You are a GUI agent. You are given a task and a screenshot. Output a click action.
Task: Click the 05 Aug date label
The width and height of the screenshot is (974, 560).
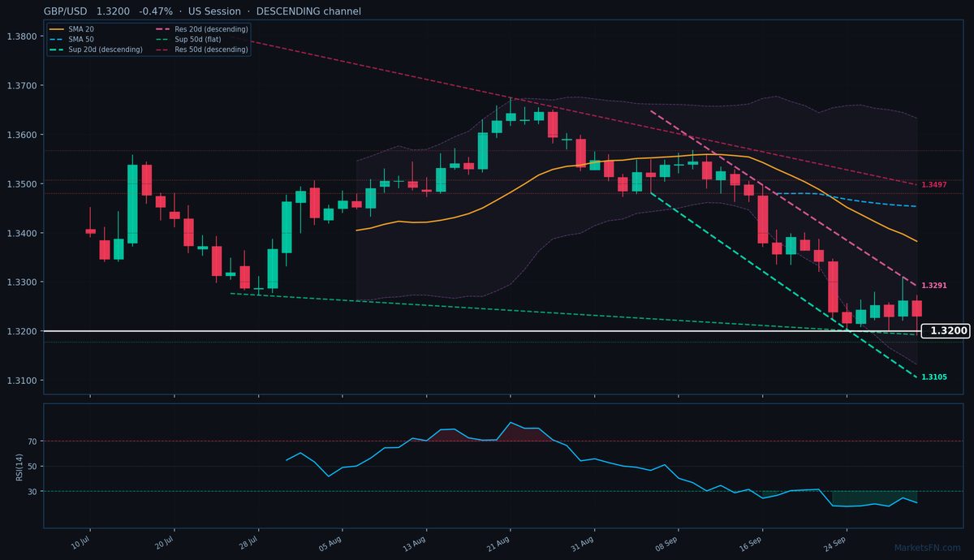coord(331,542)
